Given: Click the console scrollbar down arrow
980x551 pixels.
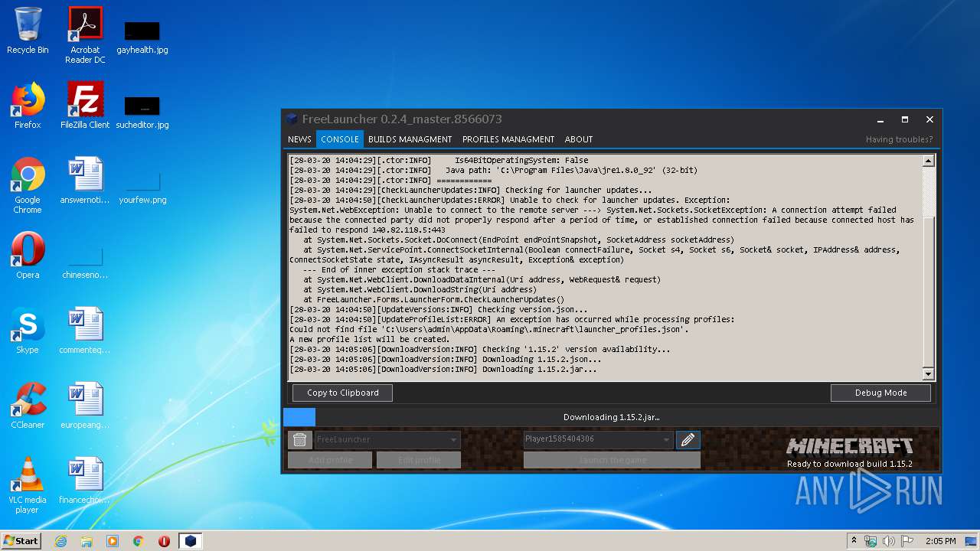Looking at the screenshot, I should coord(928,374).
